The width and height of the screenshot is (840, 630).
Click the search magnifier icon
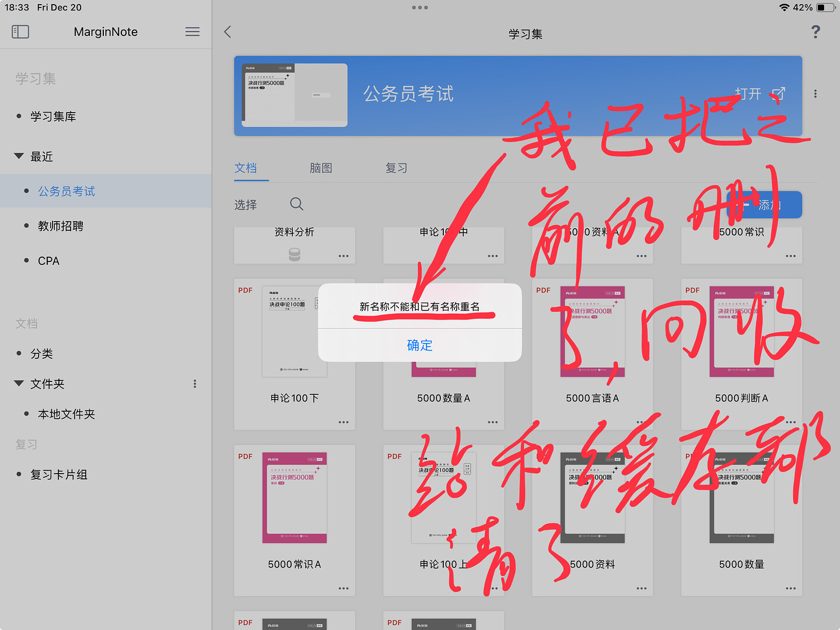coord(296,204)
